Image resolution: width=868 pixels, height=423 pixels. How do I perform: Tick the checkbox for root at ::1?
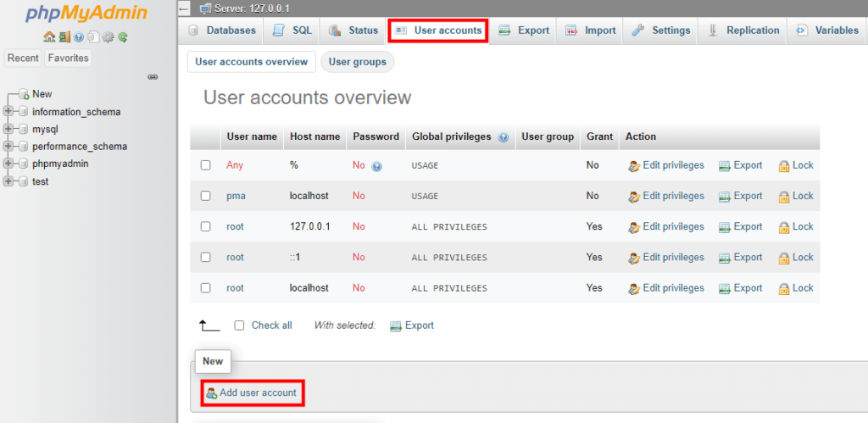205,257
